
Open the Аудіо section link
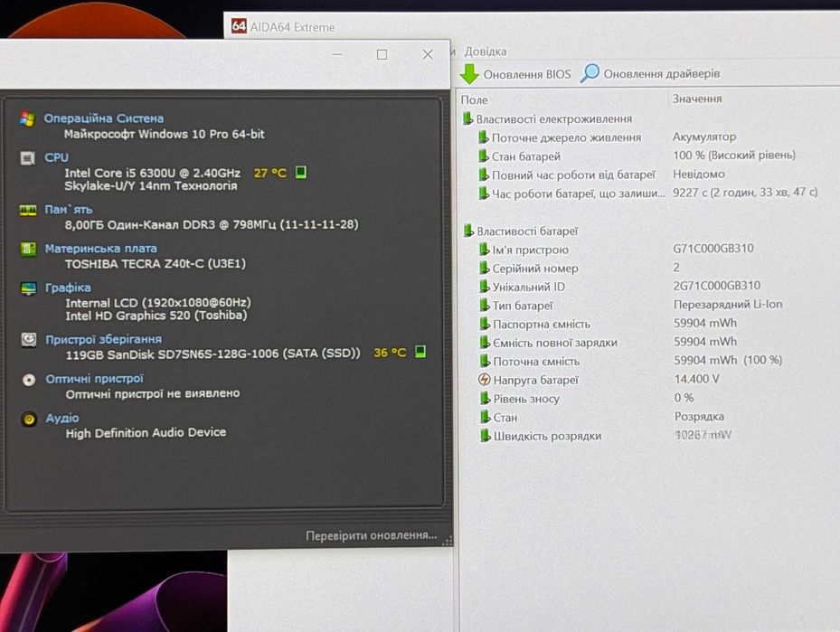[62, 418]
